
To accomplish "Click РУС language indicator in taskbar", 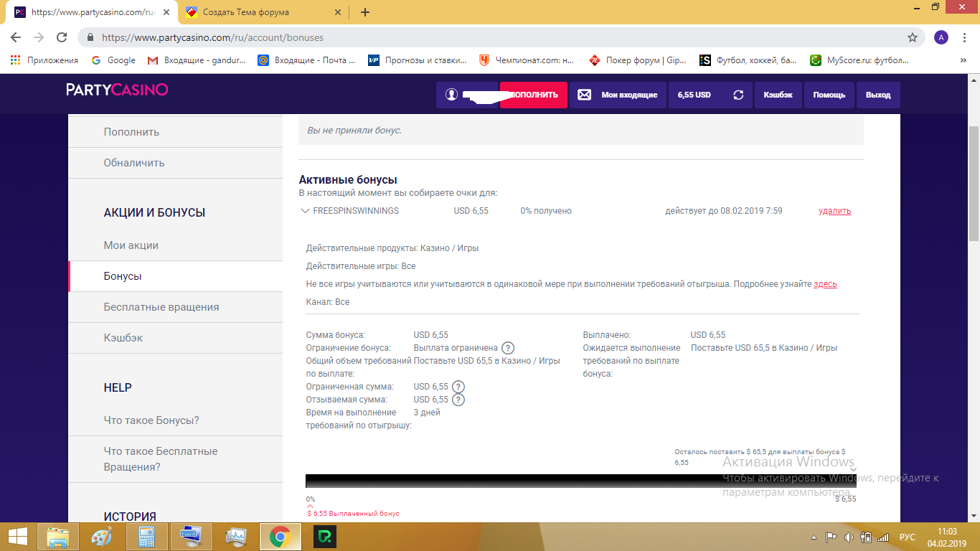I will [908, 537].
